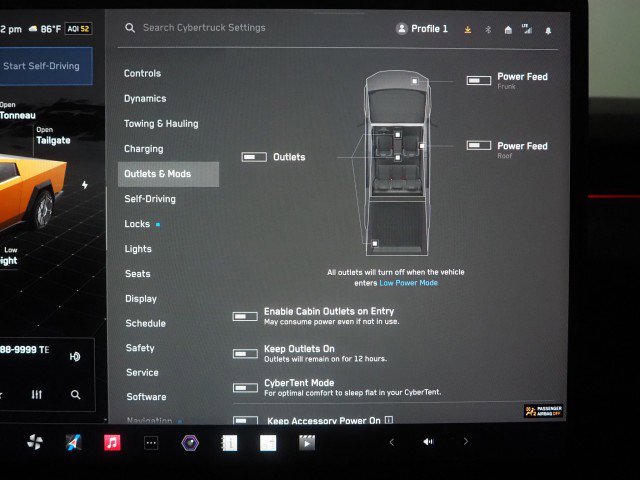
Task: Tap the volume speaker icon
Action: [x=428, y=442]
